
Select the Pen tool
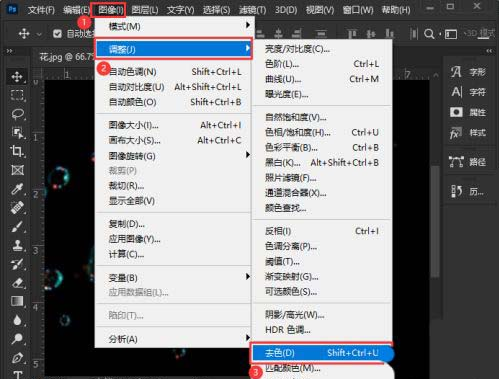coord(17,358)
